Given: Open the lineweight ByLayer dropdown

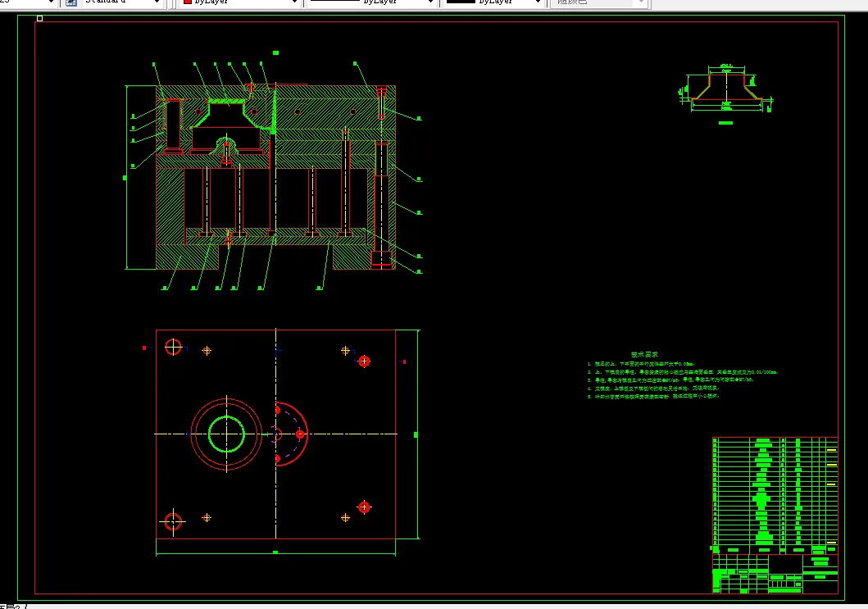Looking at the screenshot, I should pyautogui.click(x=493, y=2).
